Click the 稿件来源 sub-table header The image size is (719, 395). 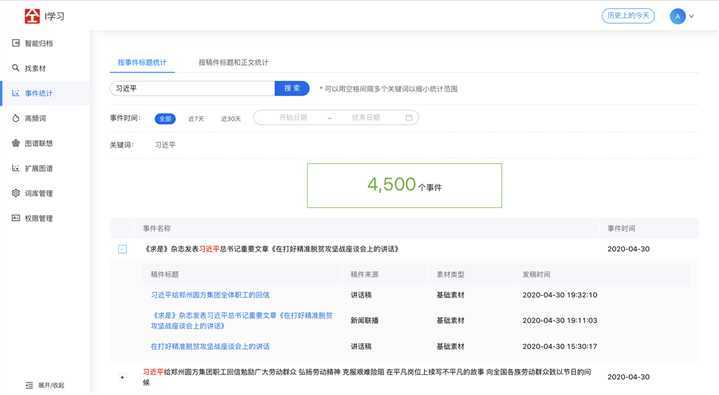[x=365, y=274]
